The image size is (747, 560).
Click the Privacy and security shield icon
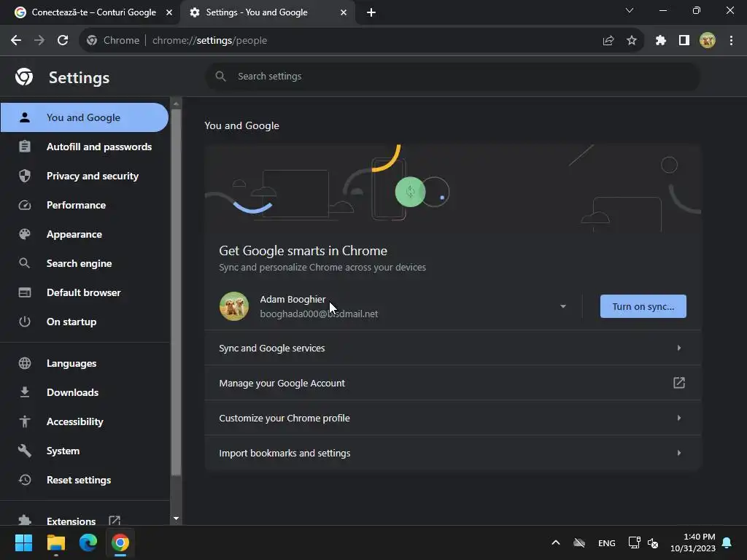pyautogui.click(x=25, y=176)
